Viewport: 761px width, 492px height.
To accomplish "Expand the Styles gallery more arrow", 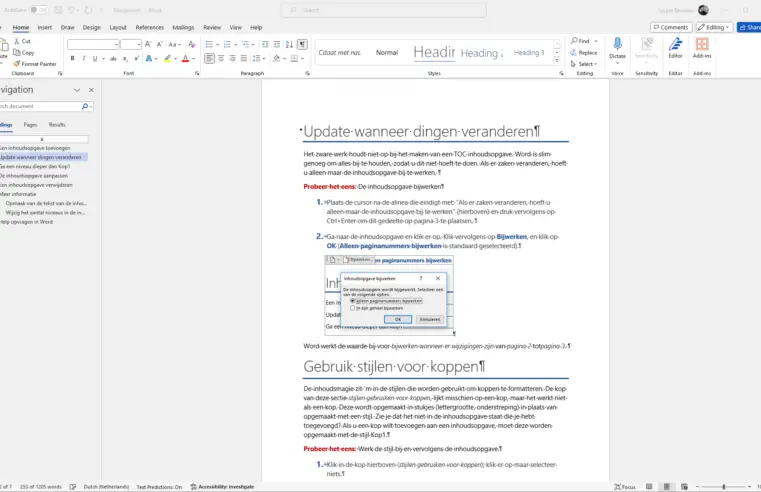I will (557, 61).
